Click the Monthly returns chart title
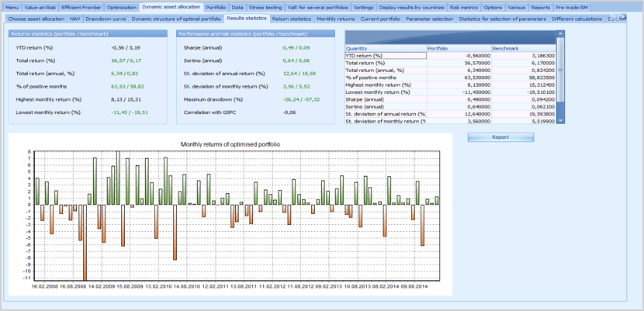Screen dimensions: 644x311 (230, 144)
